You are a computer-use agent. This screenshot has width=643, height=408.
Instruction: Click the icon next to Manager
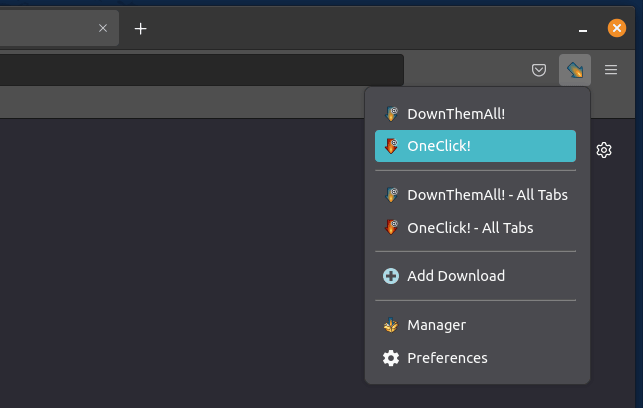point(391,325)
